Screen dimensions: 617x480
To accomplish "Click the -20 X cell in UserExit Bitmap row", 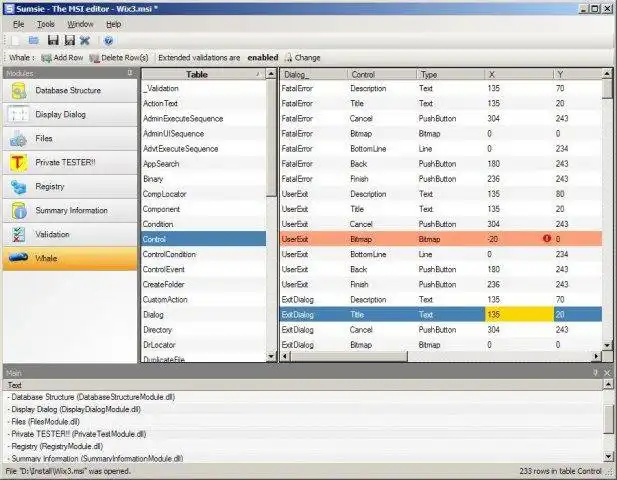I will click(519, 239).
